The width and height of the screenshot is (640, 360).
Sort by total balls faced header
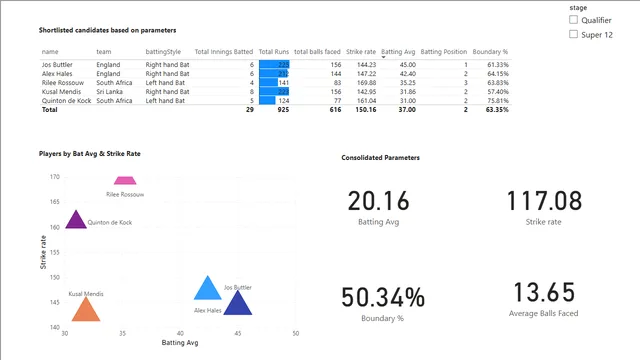[317, 52]
